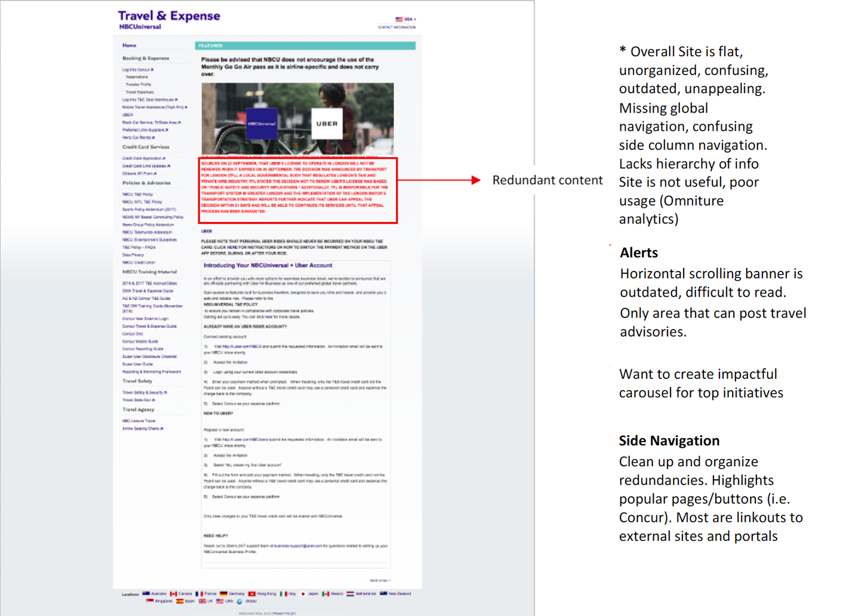The image size is (846, 616).
Task: Open 2016 & 2017 T&E Accrual Dates link
Action: tap(149, 284)
